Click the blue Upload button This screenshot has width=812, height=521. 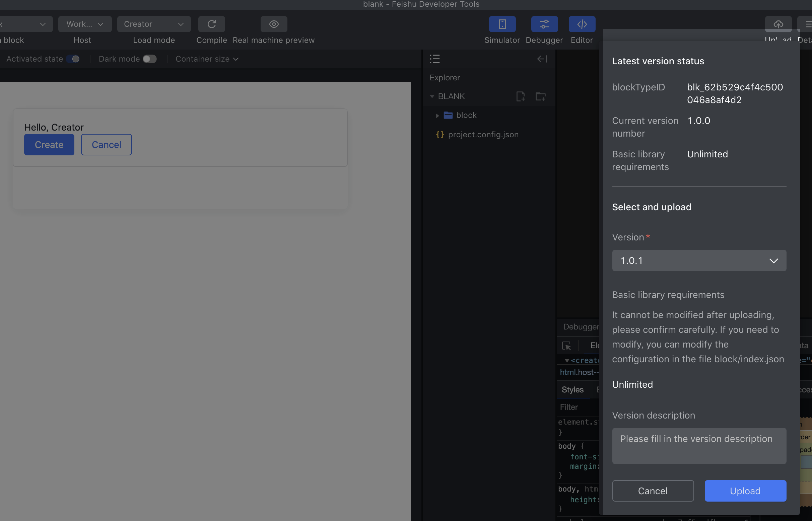745,491
